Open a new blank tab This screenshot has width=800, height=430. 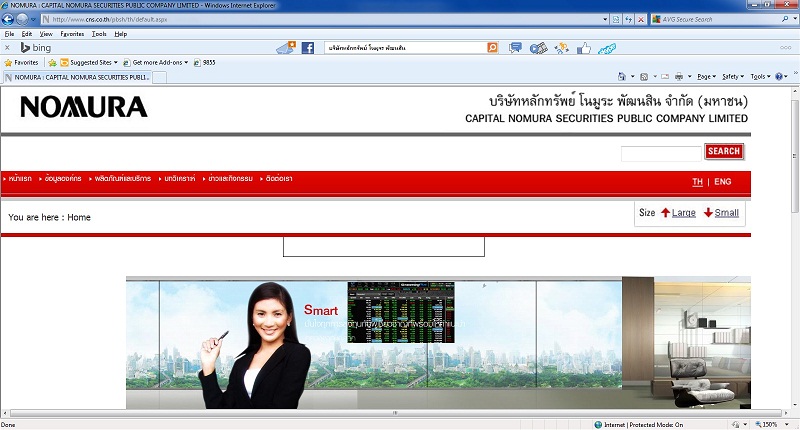159,77
